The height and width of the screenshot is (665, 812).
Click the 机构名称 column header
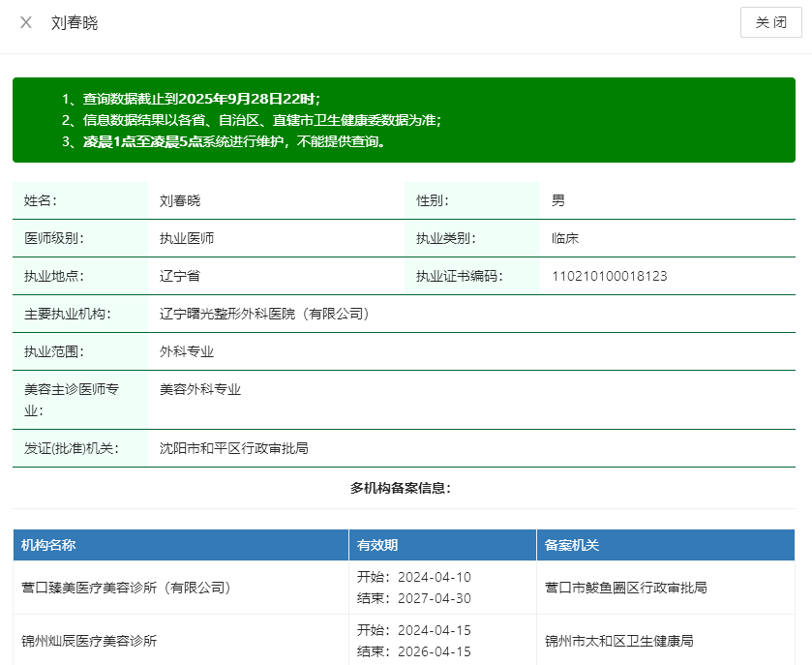click(x=48, y=545)
